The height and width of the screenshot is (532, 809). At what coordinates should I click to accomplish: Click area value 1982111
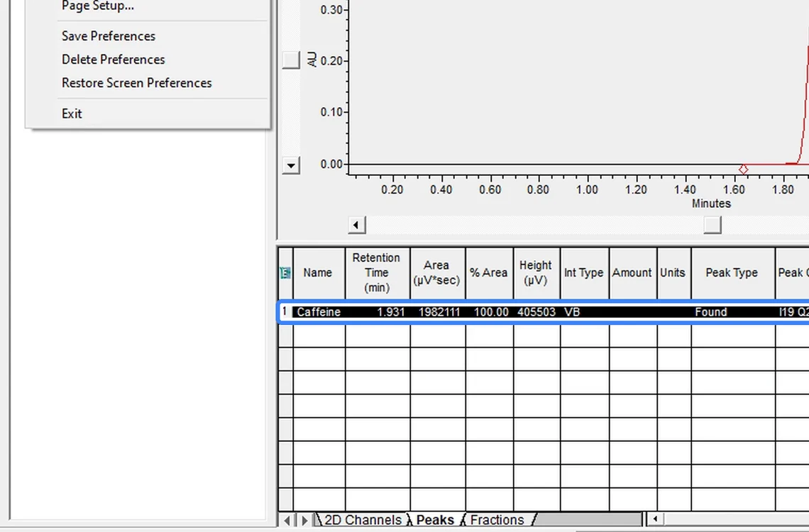tap(438, 312)
